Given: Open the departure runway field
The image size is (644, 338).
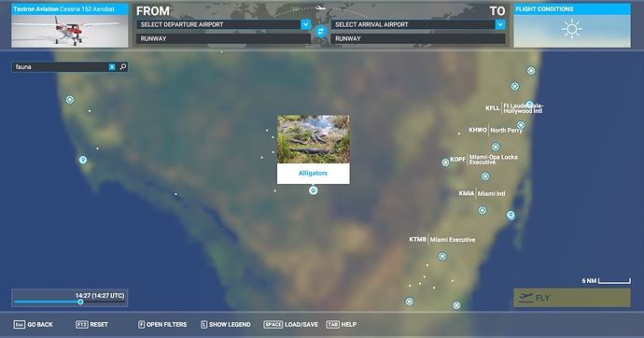Looking at the screenshot, I should [x=223, y=38].
